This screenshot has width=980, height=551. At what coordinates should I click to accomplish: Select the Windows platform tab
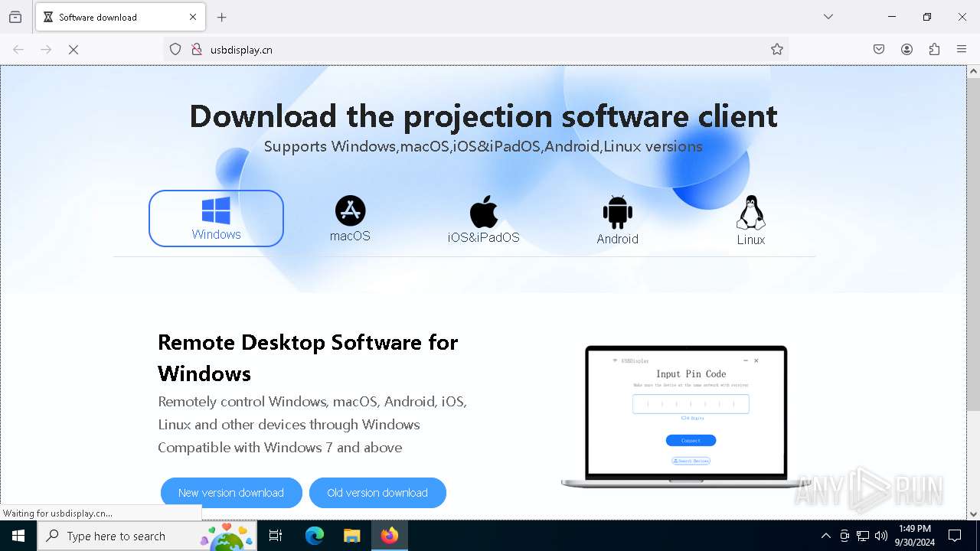click(x=216, y=218)
